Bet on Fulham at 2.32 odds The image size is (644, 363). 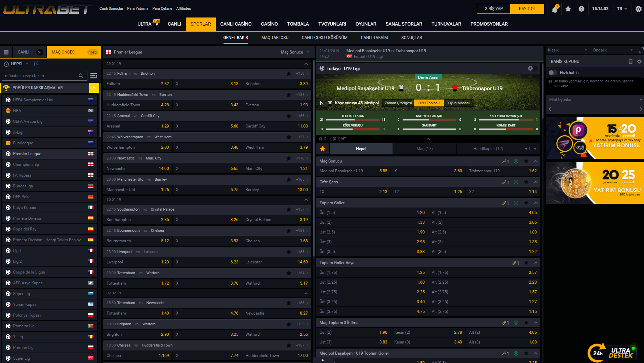click(x=137, y=84)
